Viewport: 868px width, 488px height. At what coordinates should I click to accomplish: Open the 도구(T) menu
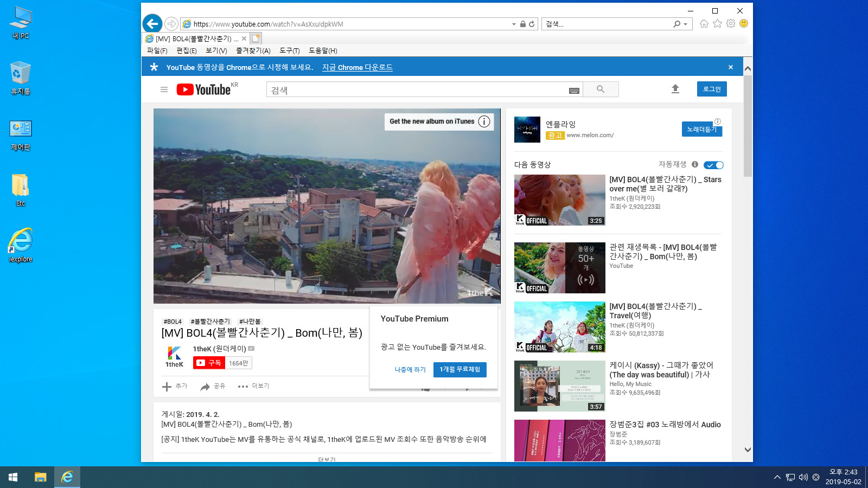click(x=290, y=50)
